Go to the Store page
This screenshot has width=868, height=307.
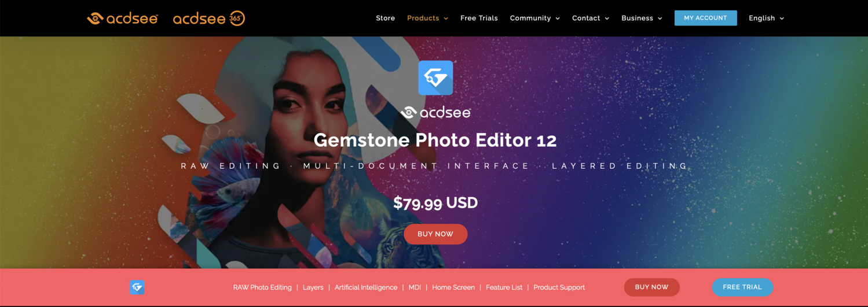click(x=385, y=19)
